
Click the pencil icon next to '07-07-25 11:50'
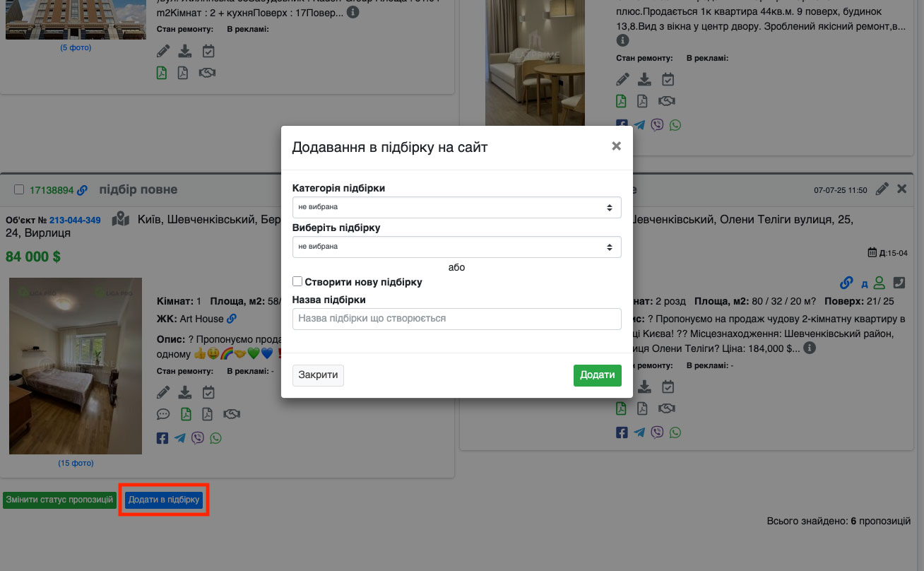pyautogui.click(x=882, y=189)
